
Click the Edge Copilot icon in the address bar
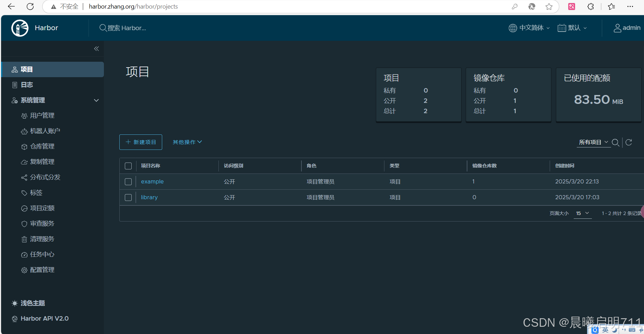pyautogui.click(x=532, y=7)
